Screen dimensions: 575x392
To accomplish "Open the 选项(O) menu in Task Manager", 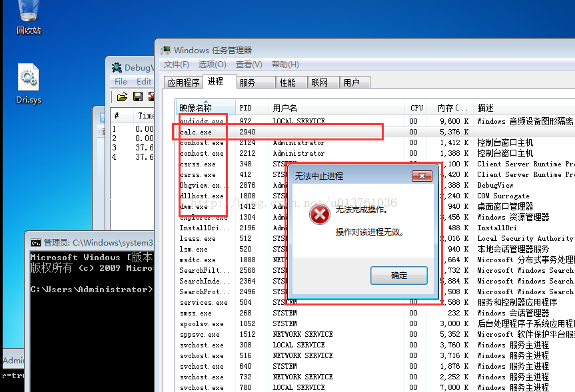I will 212,65.
